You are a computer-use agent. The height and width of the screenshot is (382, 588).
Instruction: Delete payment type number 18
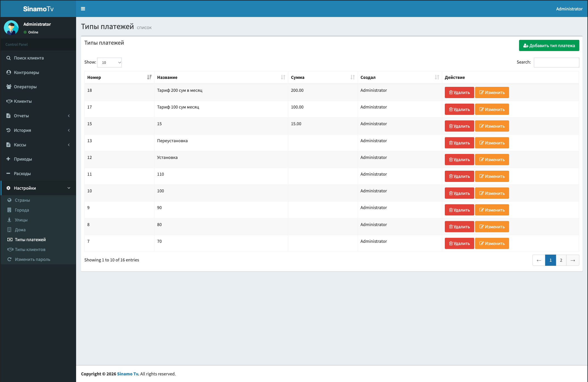click(x=459, y=92)
